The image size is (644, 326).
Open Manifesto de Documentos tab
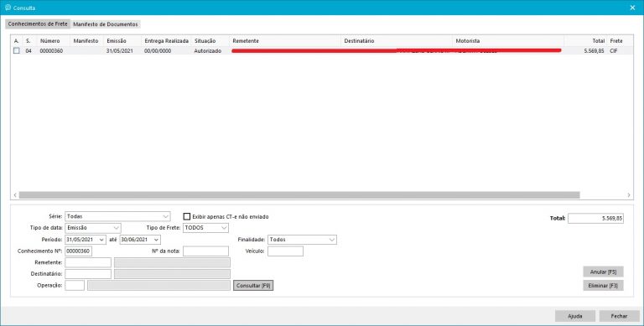tap(106, 24)
